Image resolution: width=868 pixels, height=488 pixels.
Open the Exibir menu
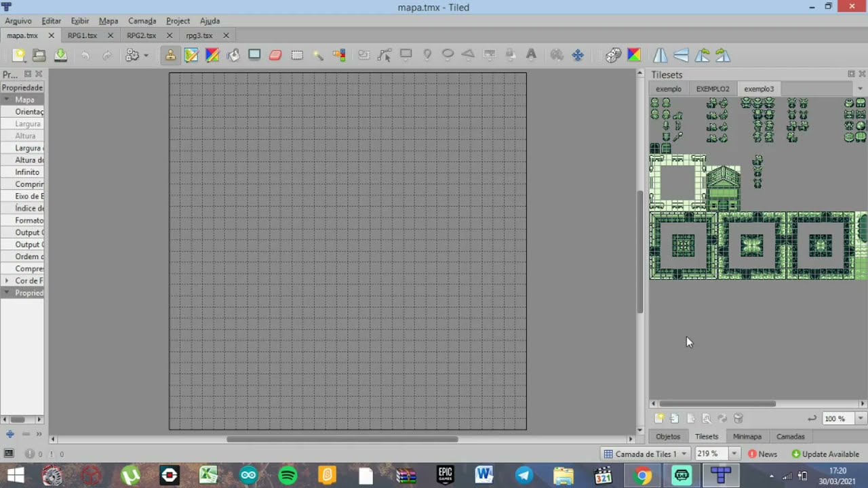click(80, 21)
